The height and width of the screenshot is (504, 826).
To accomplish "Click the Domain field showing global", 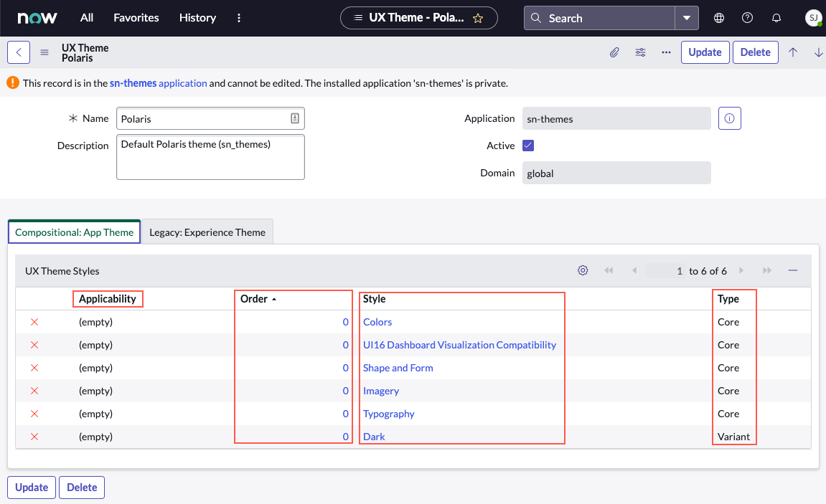I will tap(616, 173).
